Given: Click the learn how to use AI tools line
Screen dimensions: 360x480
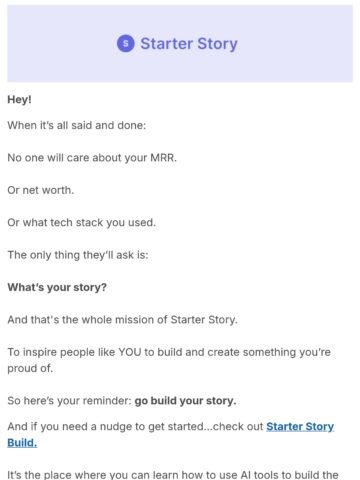Looking at the screenshot, I should coord(173,474).
